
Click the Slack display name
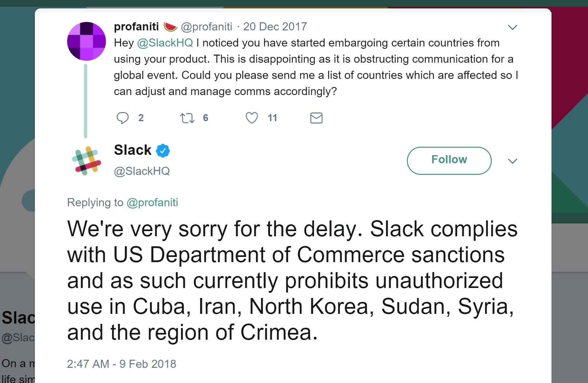pos(133,150)
